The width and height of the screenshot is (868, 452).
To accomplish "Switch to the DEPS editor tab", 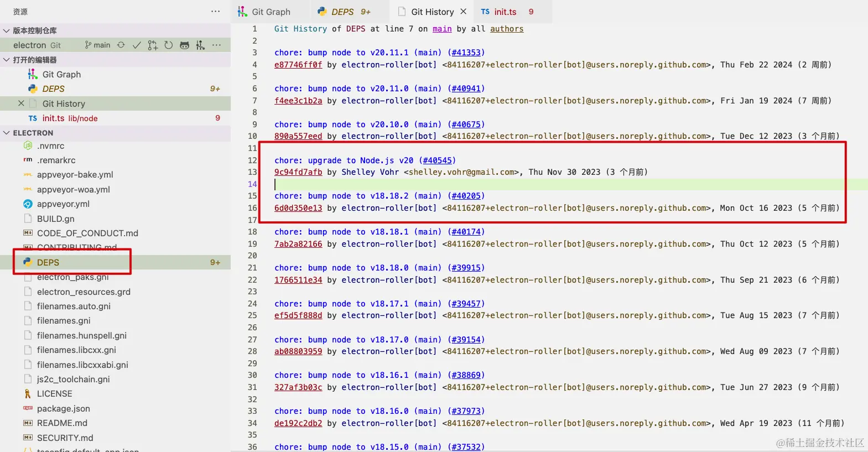I will tap(350, 12).
